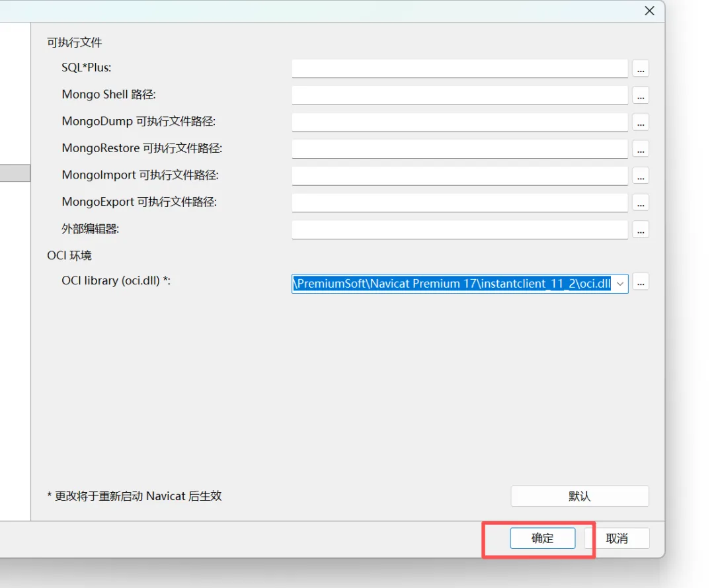Browse for the MongoRestore executable path
The width and height of the screenshot is (714, 588).
click(640, 149)
